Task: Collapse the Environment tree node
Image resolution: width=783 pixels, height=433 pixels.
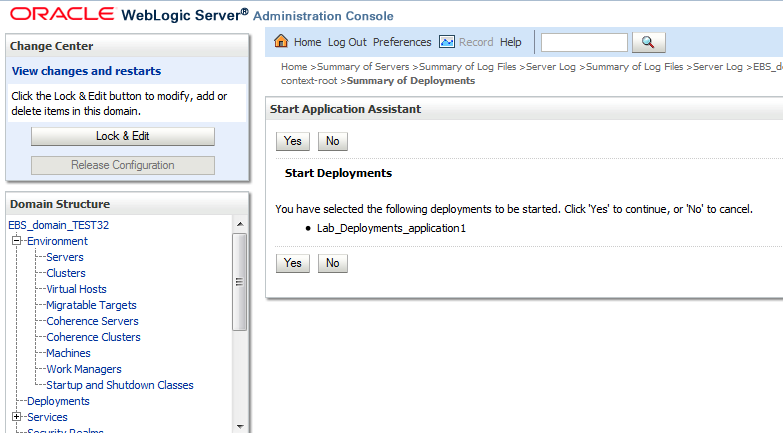Action: click(x=16, y=241)
